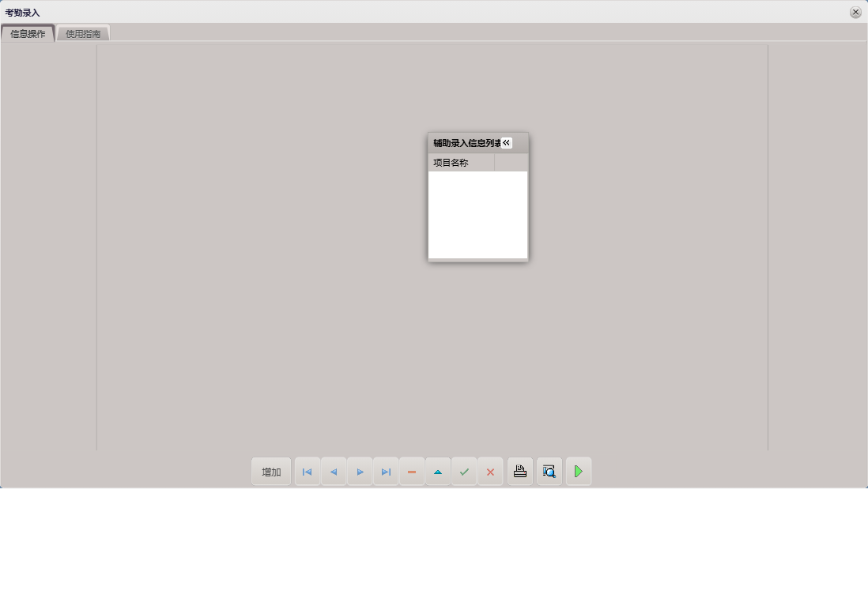The width and height of the screenshot is (868, 602).
Task: Click the 项目名称 column header
Action: [x=461, y=163]
